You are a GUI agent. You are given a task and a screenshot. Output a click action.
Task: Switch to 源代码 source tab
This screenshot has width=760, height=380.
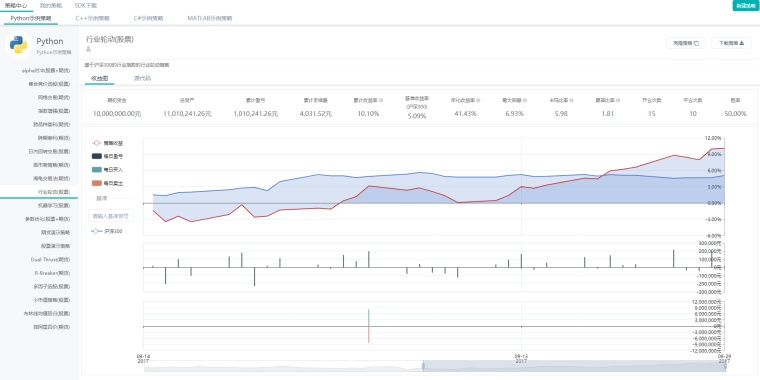point(142,78)
